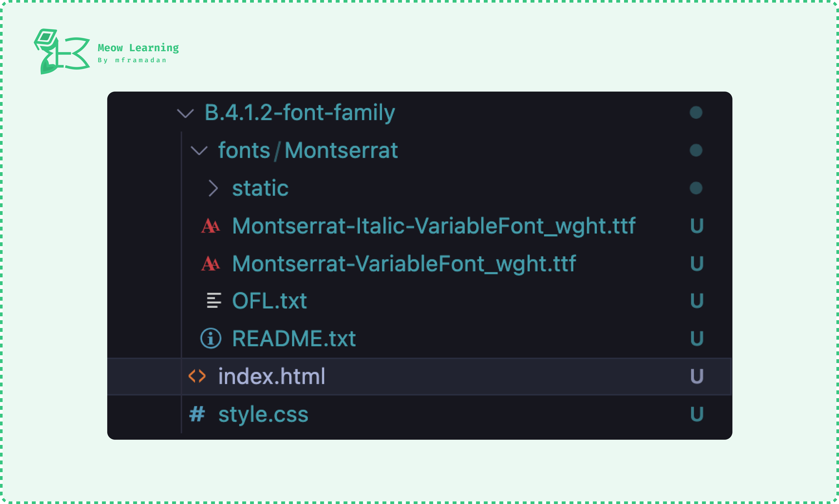Select the Montserrat folder label
Image resolution: width=839 pixels, height=504 pixels.
341,150
